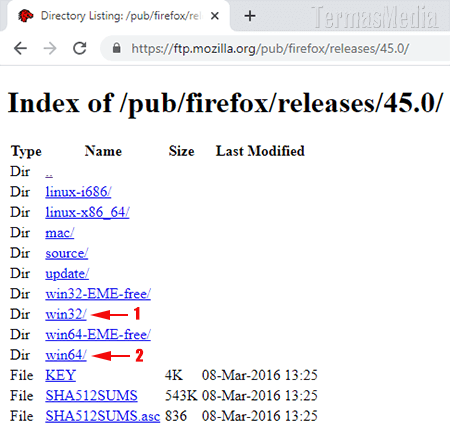
Task: Click the date in the KEY row
Action: click(x=260, y=375)
